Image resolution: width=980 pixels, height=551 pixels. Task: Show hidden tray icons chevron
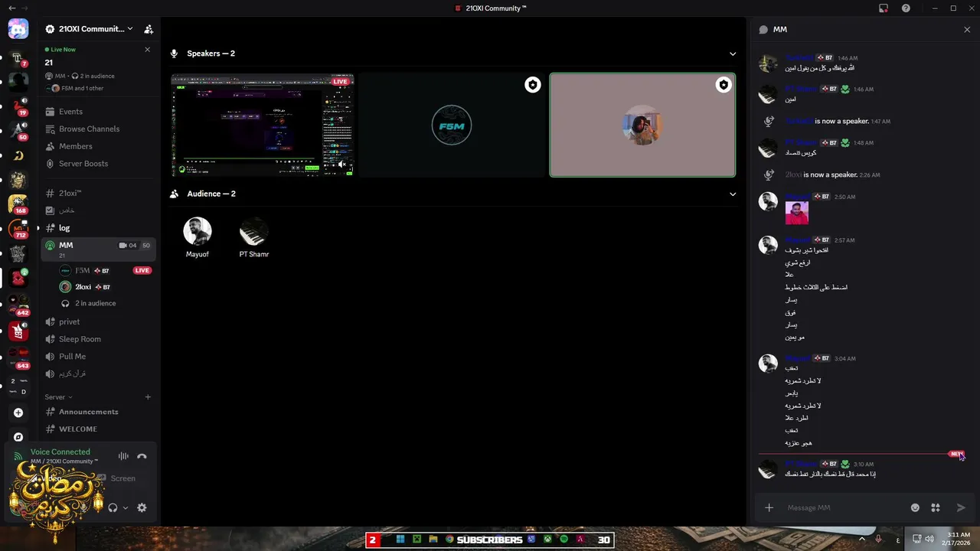click(862, 539)
